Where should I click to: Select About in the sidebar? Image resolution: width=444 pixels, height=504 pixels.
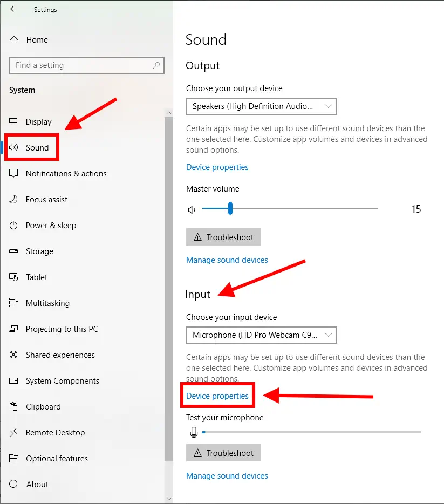(37, 484)
